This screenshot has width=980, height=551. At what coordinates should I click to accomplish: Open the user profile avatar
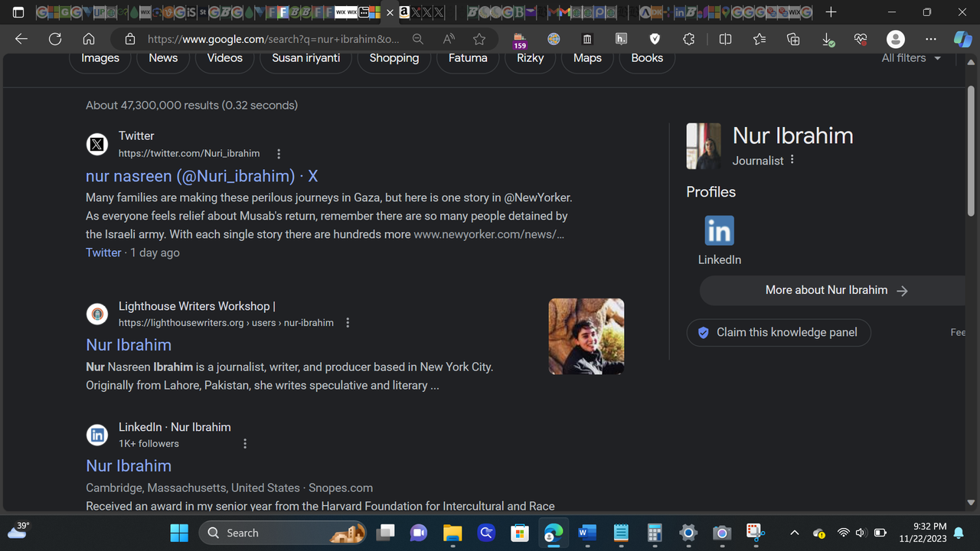895,39
